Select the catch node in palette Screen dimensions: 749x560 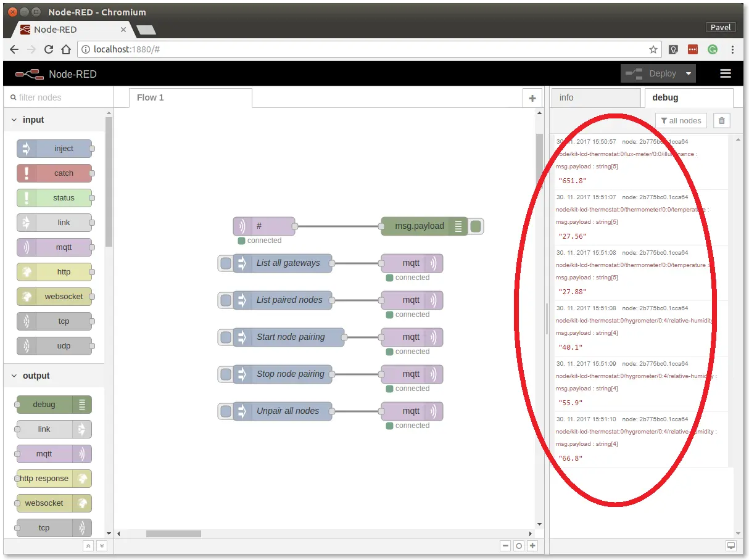tap(54, 173)
